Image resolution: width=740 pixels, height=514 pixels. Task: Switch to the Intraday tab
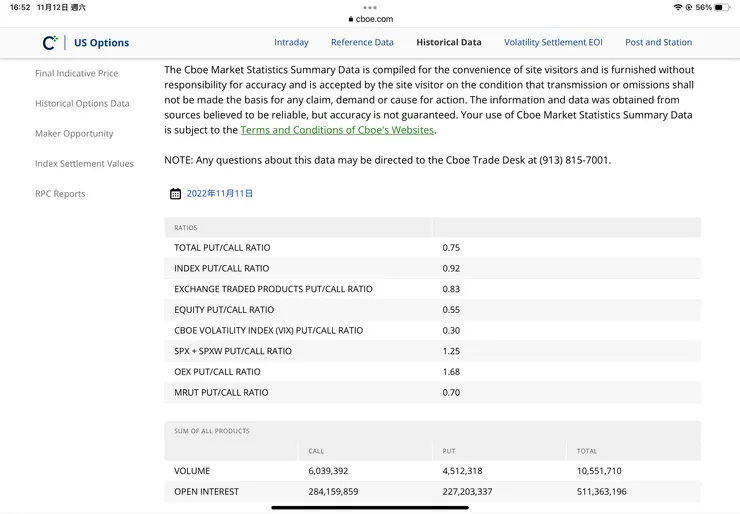pyautogui.click(x=291, y=42)
